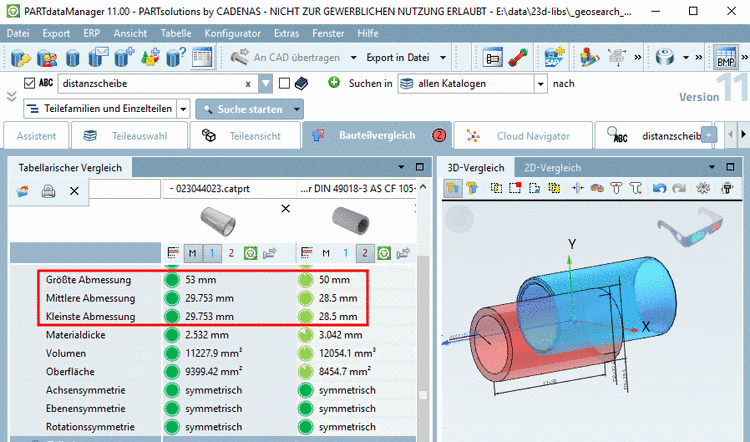Switch to the 2D-Vergleich tab
This screenshot has height=442, width=750.
tap(552, 168)
